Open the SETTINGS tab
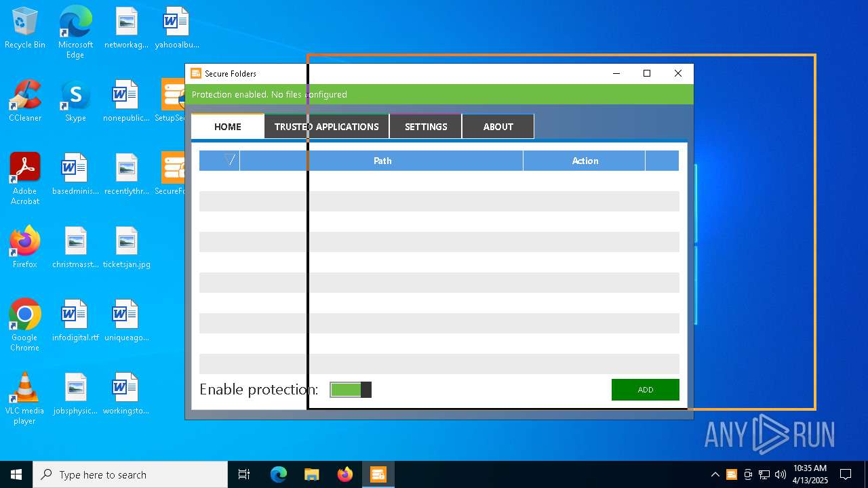 (x=426, y=127)
